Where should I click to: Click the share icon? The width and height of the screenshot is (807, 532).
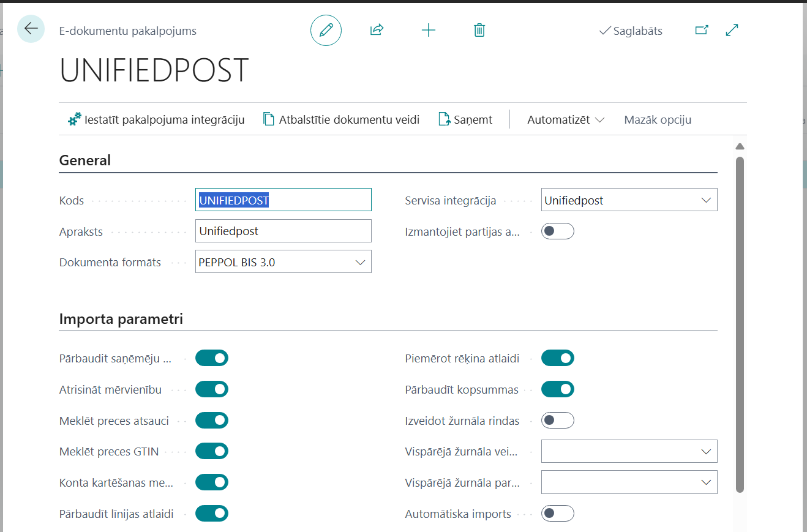pyautogui.click(x=377, y=30)
